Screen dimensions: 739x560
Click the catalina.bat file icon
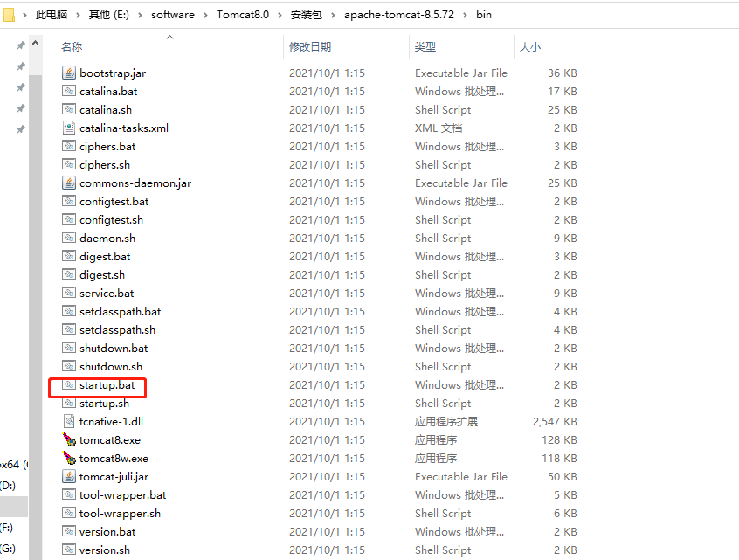(x=69, y=91)
